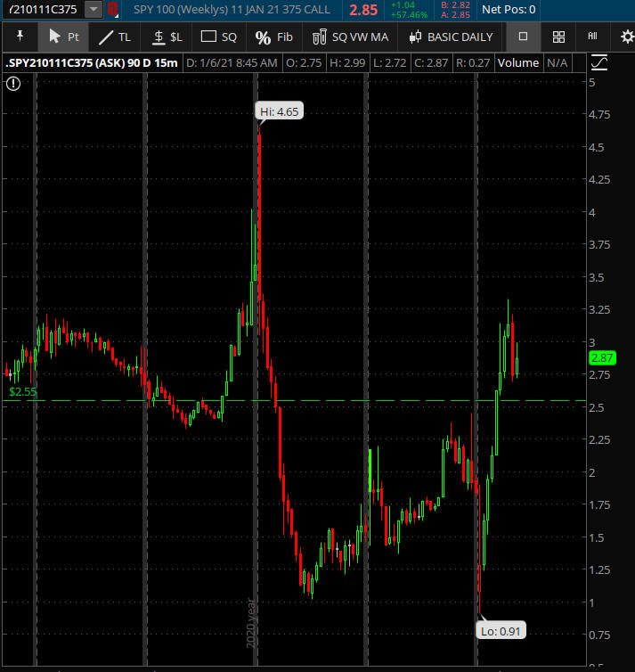Click the Hi: 4.65 price bubble

click(279, 111)
